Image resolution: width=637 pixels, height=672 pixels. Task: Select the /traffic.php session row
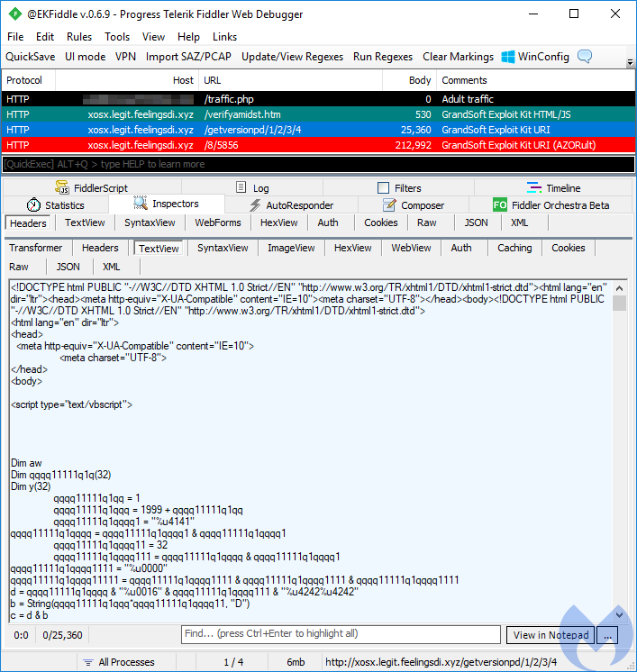point(318,99)
